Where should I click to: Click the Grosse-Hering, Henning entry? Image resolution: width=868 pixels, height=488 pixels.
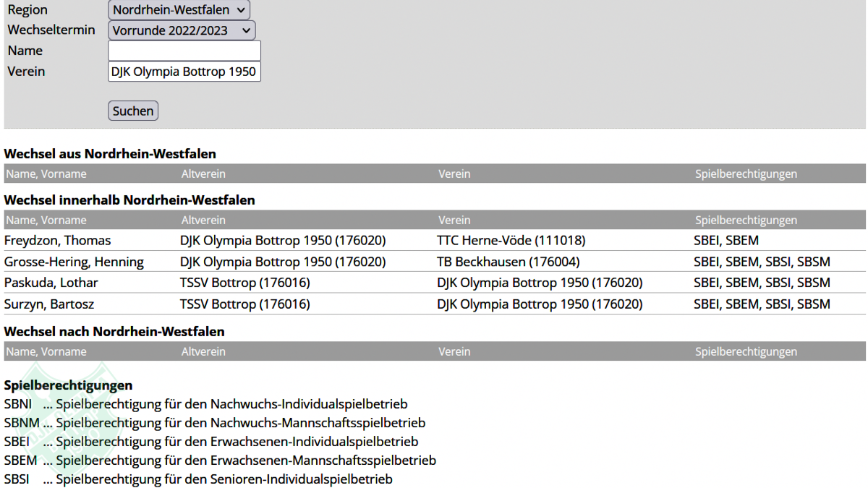74,262
